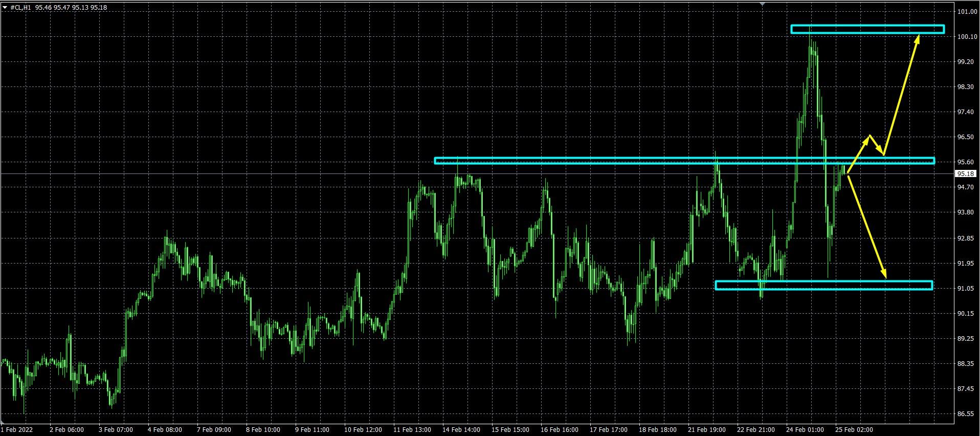Click the 97.40 price scale label
The image size is (980, 436).
[x=966, y=112]
